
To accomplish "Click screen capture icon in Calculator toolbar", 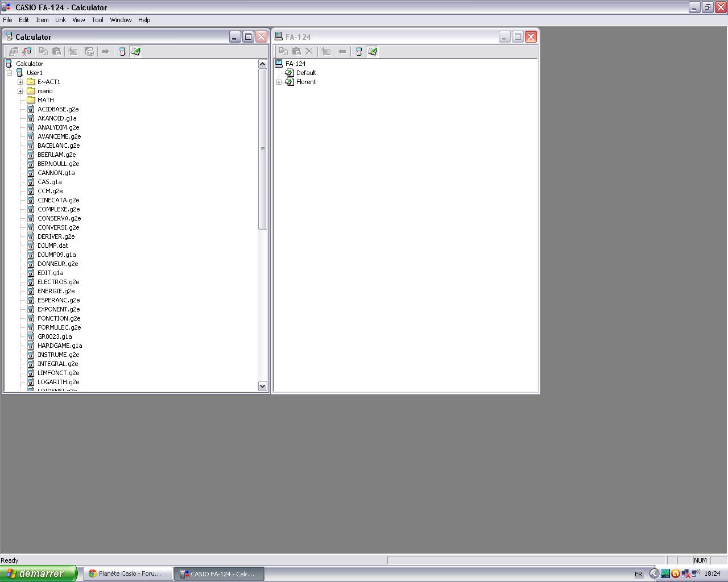I will (89, 51).
